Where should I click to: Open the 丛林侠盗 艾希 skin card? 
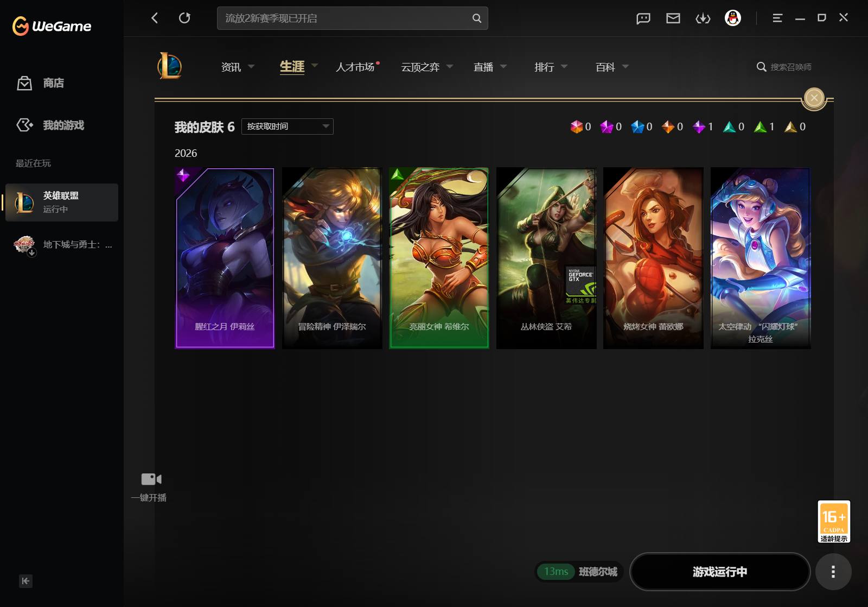(546, 258)
